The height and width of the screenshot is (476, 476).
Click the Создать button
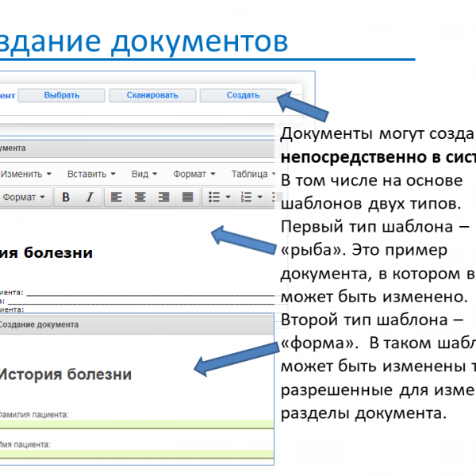tap(243, 95)
